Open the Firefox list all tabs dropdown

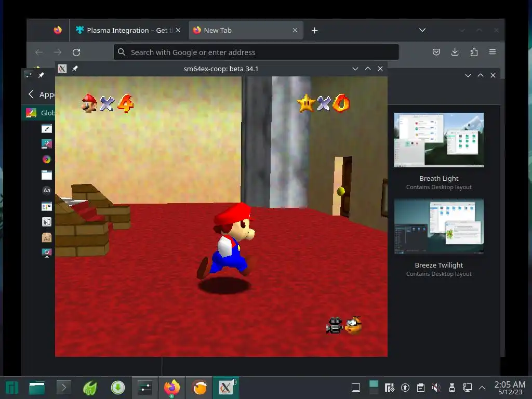[422, 30]
